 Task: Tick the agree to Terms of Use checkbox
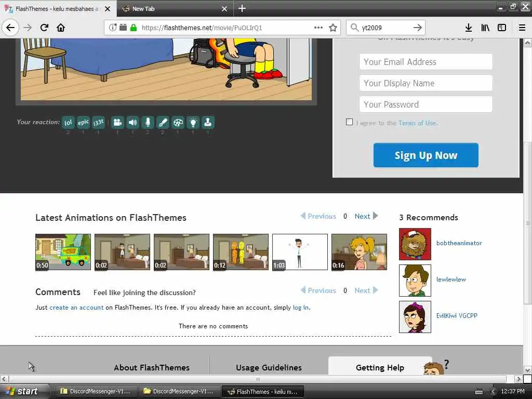coord(349,122)
